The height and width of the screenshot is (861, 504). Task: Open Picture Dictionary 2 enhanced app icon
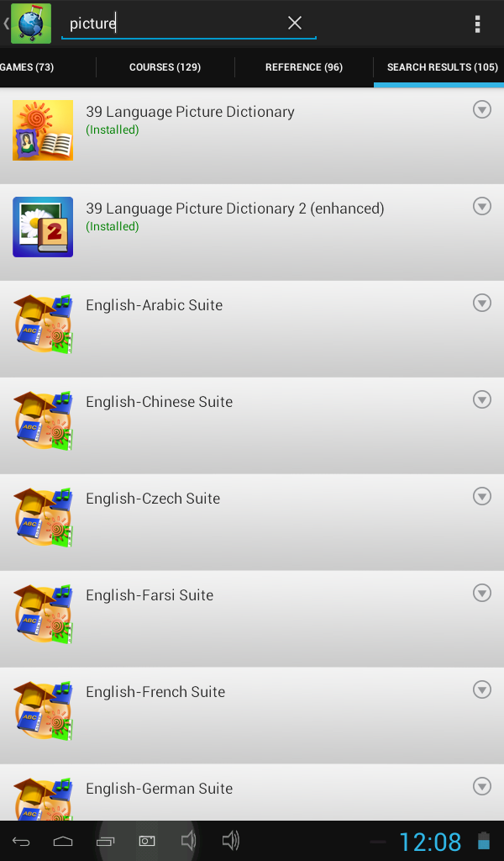[x=43, y=227]
